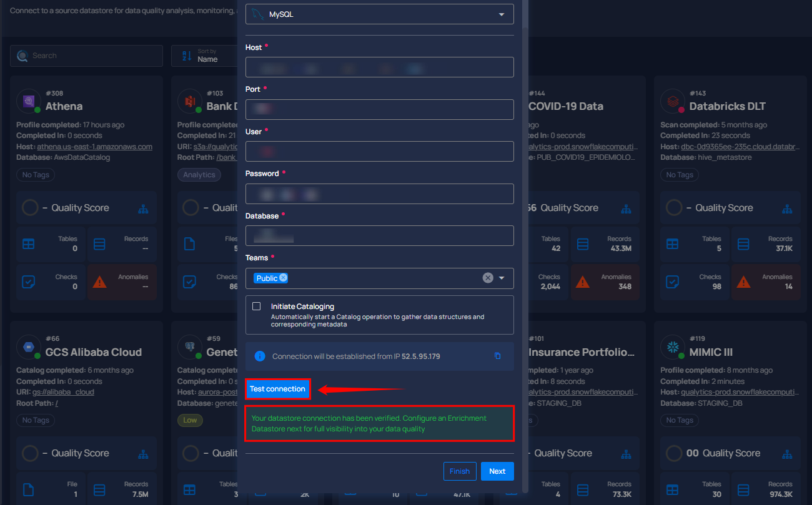This screenshot has height=505, width=812.
Task: Click GCS Alibaba Cloud File icon
Action: tap(29, 490)
